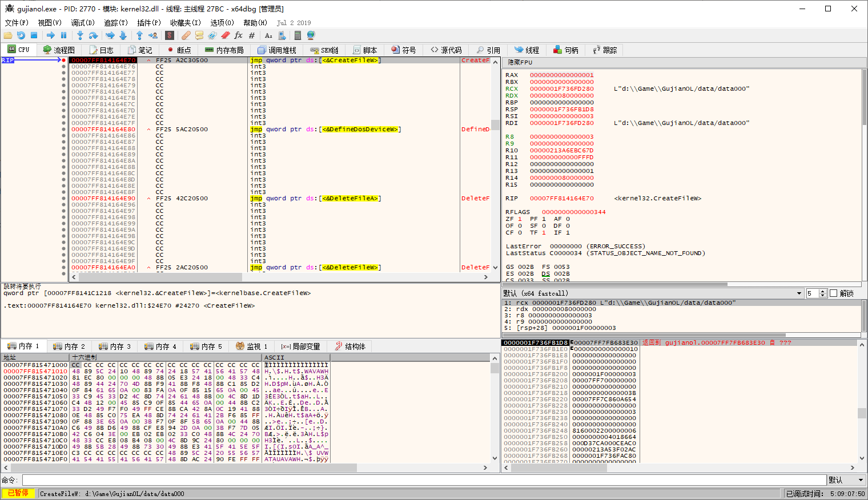This screenshot has height=500, width=868.
Task: Click the disassembly horizontal scrollbar thumb
Action: 160,277
